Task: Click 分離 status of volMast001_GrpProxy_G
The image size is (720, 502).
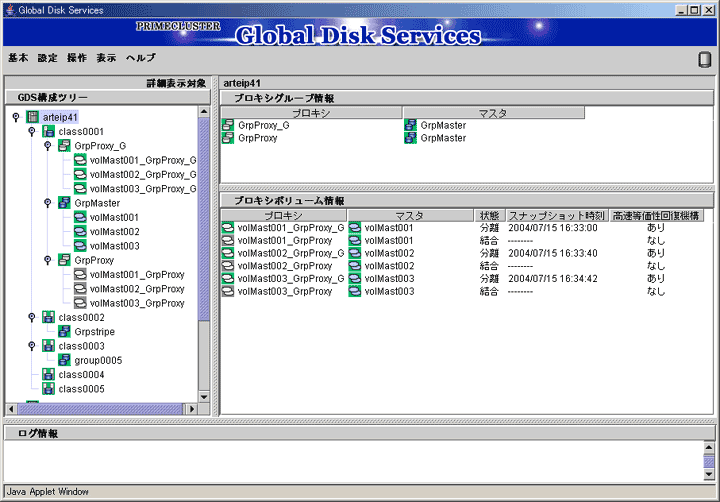Action: point(489,228)
